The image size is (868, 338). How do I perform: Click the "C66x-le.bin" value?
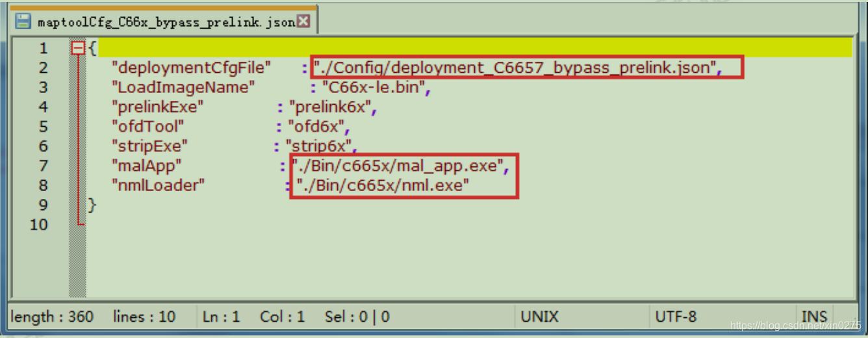374,87
